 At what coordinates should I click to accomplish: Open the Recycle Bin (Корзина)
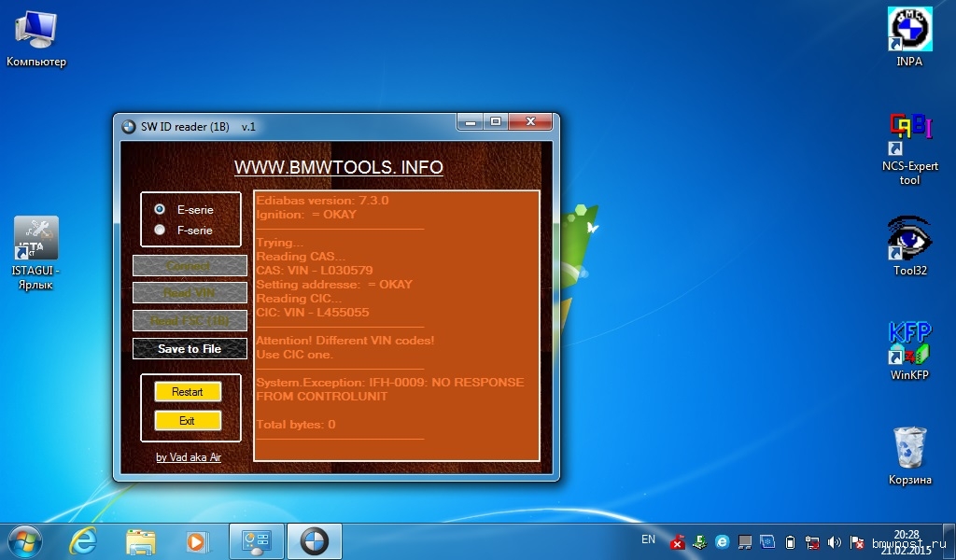pos(908,449)
